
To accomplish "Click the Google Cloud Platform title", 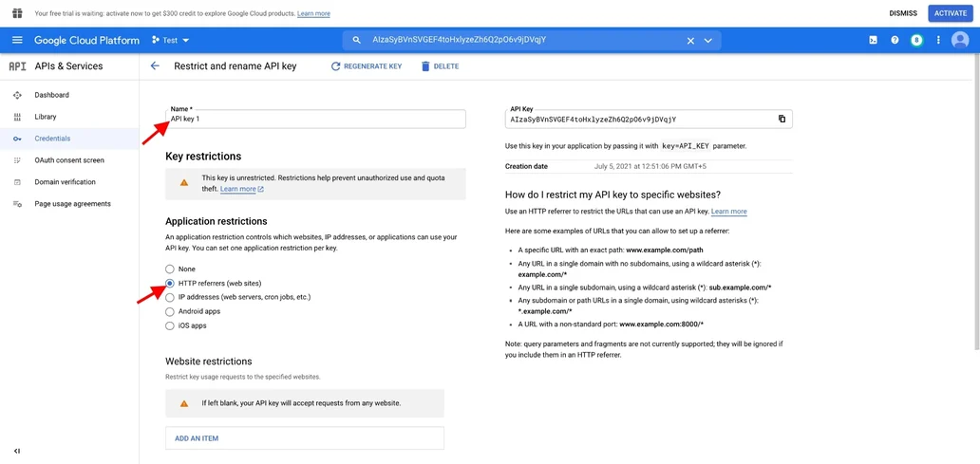I will click(86, 40).
